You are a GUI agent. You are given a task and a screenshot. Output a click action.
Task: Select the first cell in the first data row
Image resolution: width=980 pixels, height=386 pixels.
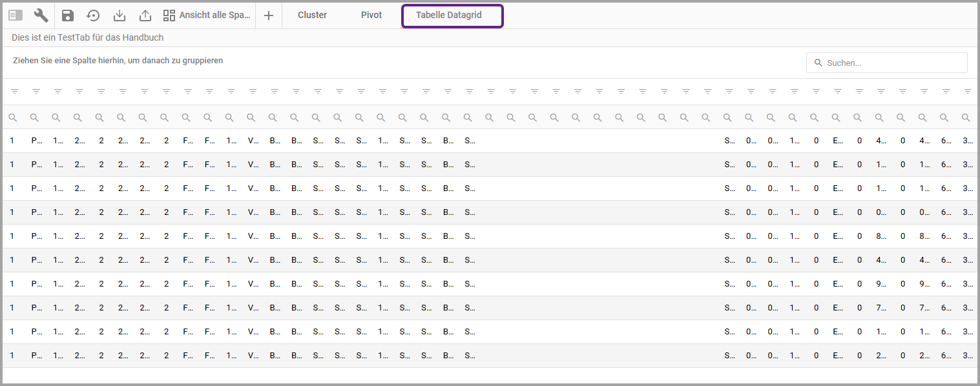pyautogui.click(x=12, y=141)
